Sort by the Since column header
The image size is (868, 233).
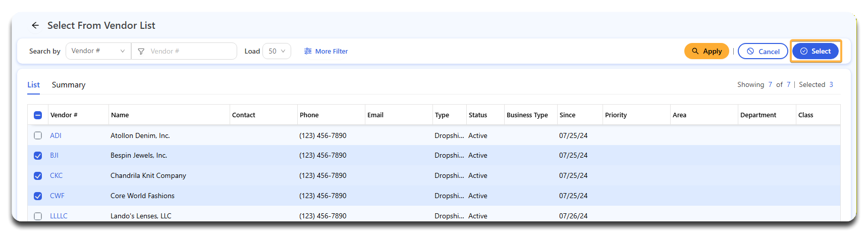coord(567,115)
